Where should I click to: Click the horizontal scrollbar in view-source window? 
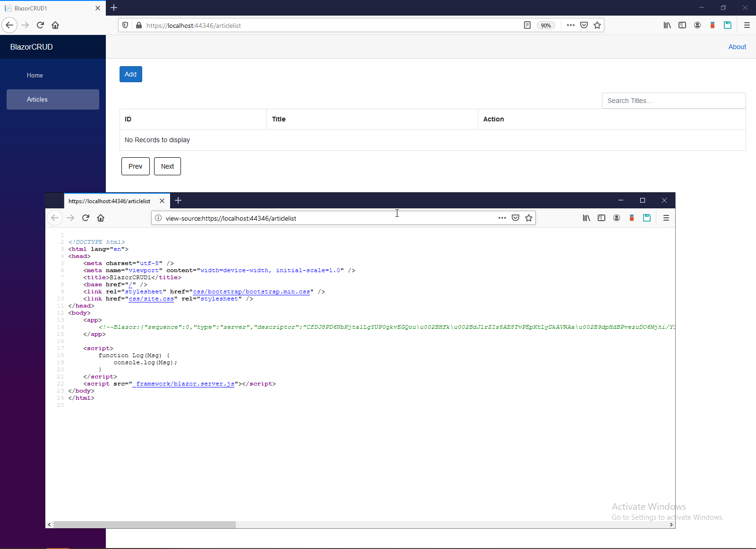click(x=145, y=525)
